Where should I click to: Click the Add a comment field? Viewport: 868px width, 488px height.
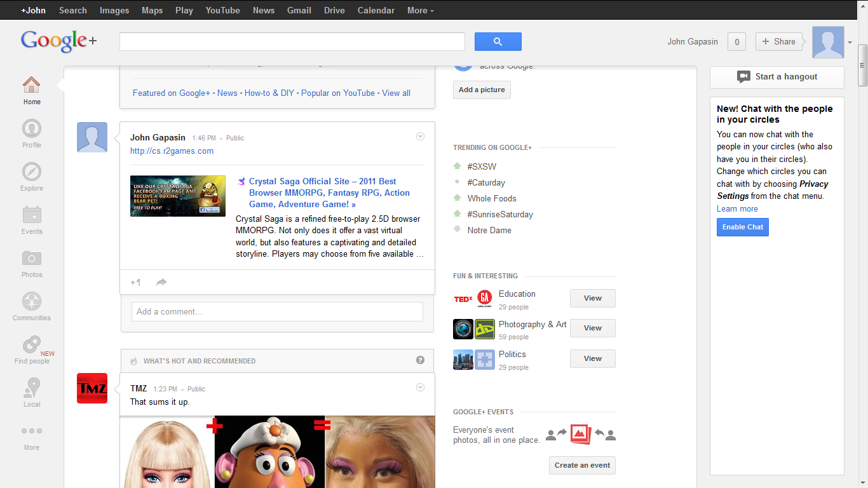point(277,311)
